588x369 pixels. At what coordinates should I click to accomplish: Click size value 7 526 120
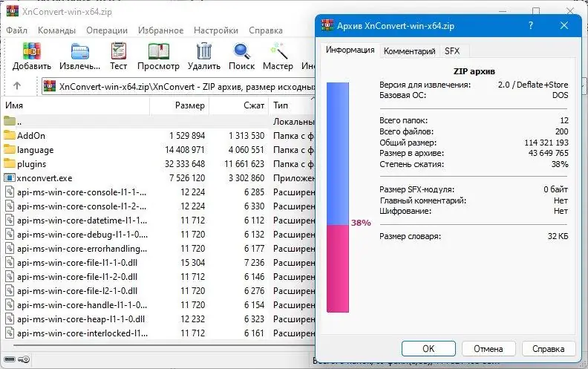(x=187, y=178)
